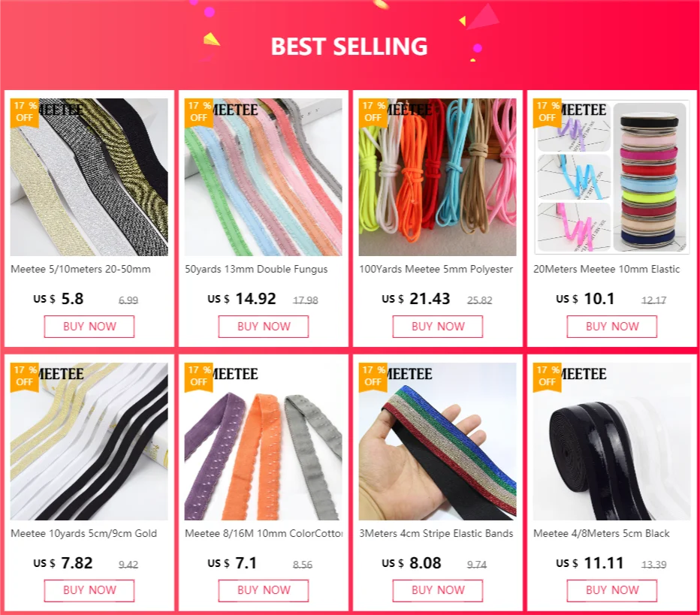Open the 3Meters 4cm Stripe Elastic Bands link
700x615 pixels.
pyautogui.click(x=436, y=533)
